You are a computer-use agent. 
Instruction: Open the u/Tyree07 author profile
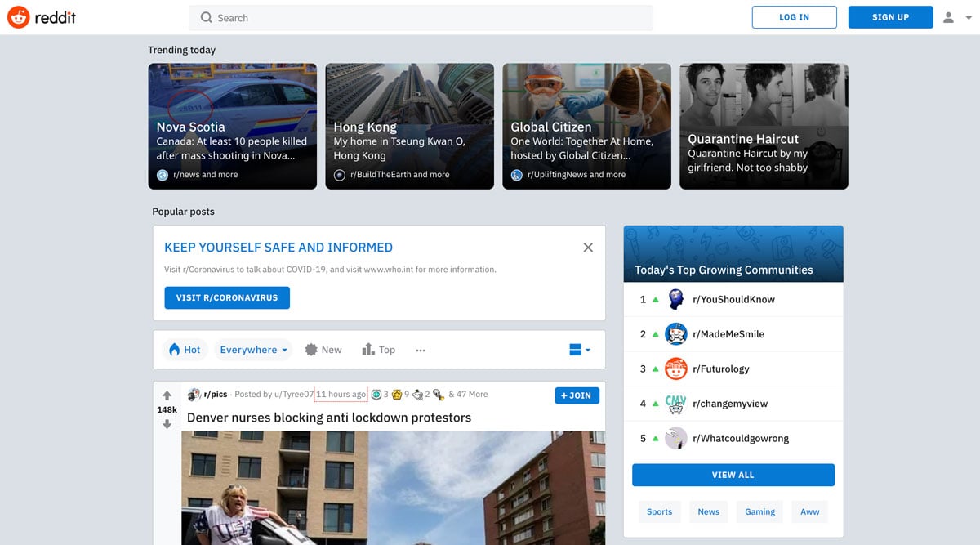[294, 395]
